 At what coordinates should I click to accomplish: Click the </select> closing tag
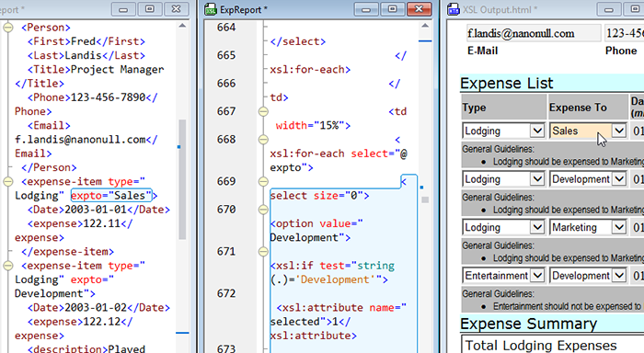[298, 41]
